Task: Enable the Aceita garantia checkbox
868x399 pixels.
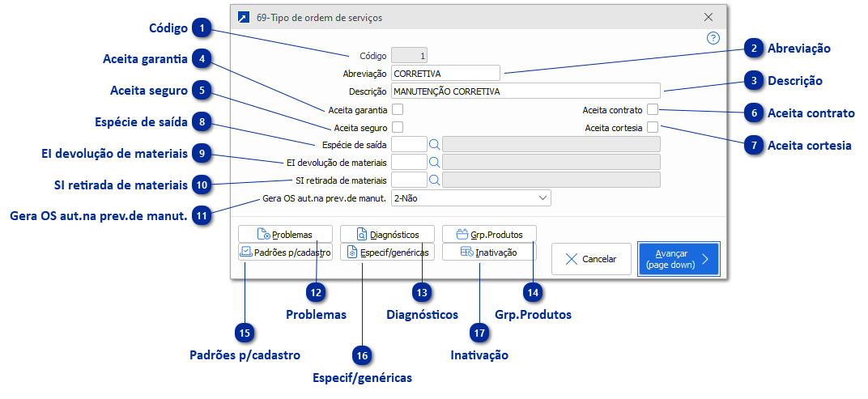Action: tap(398, 109)
